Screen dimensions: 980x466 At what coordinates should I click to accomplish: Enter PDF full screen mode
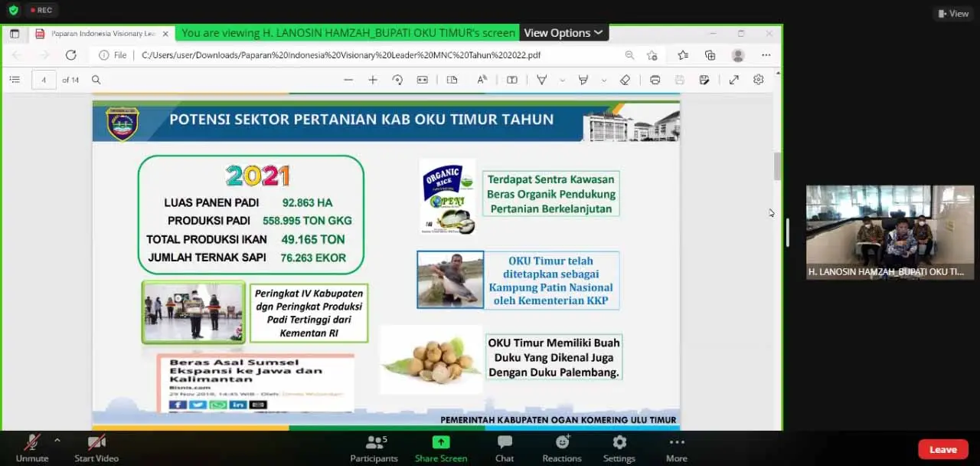(733, 80)
